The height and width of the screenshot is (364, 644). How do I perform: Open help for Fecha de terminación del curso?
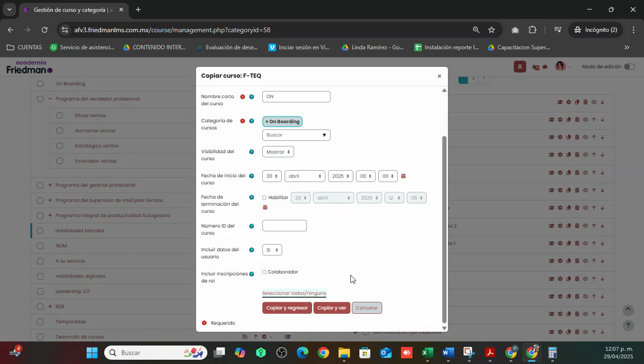[x=251, y=197]
